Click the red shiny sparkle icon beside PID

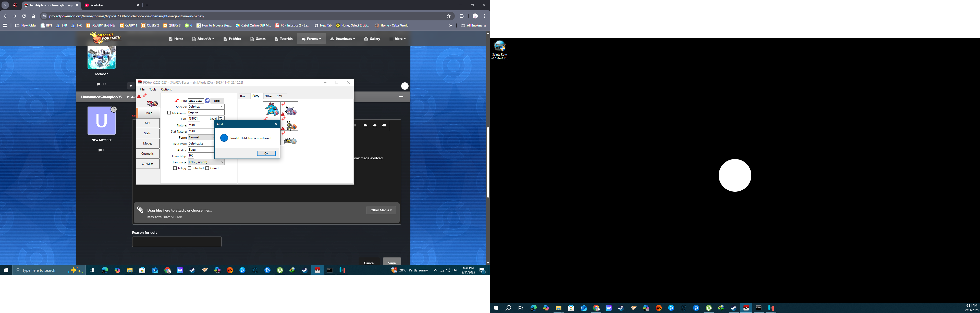click(x=177, y=101)
